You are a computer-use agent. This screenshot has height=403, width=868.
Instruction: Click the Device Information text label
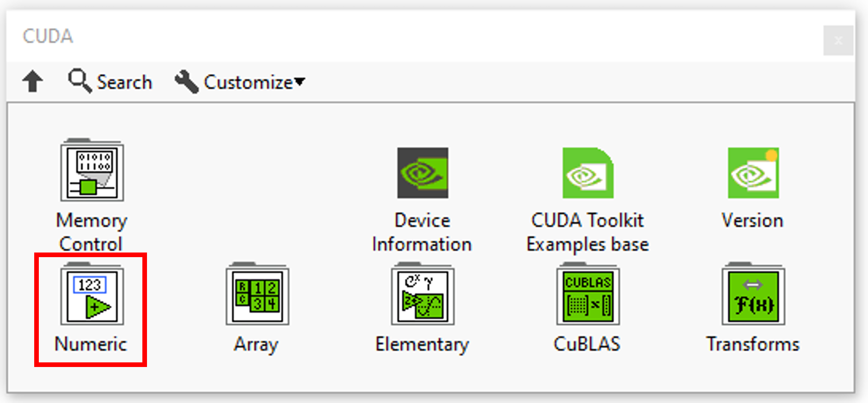pos(422,232)
